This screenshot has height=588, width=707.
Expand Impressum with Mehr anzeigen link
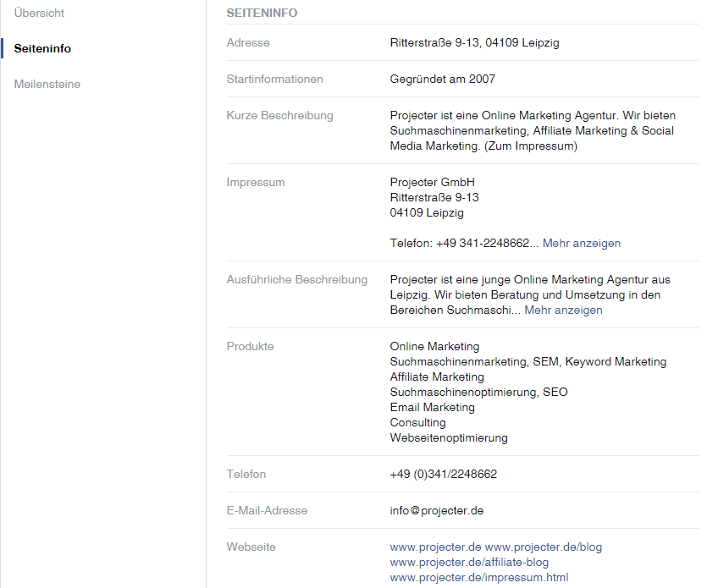click(581, 244)
